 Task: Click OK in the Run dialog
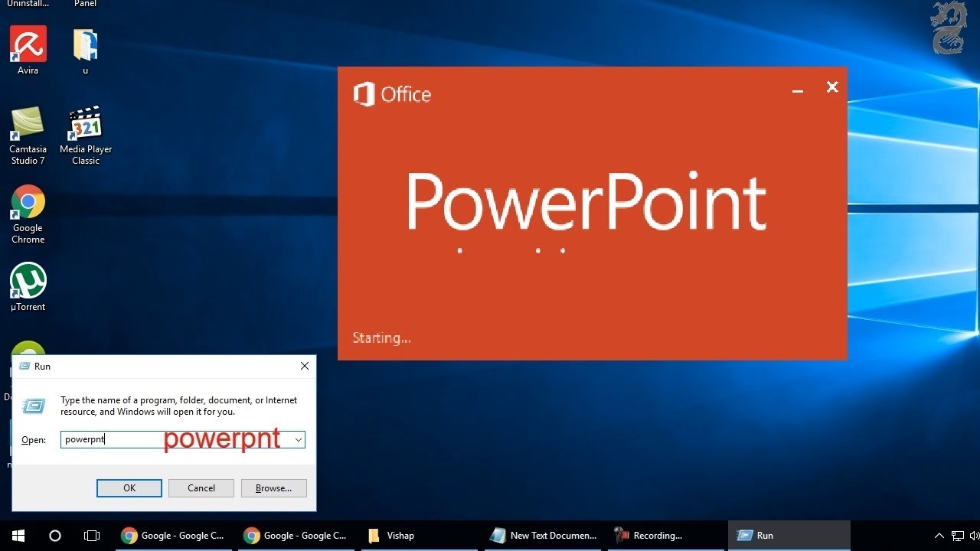(129, 488)
